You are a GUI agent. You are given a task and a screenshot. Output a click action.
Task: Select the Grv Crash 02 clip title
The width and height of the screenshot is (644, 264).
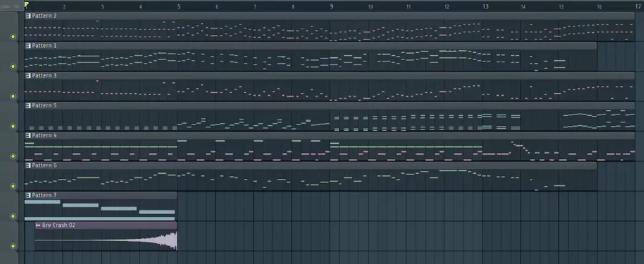[59, 225]
